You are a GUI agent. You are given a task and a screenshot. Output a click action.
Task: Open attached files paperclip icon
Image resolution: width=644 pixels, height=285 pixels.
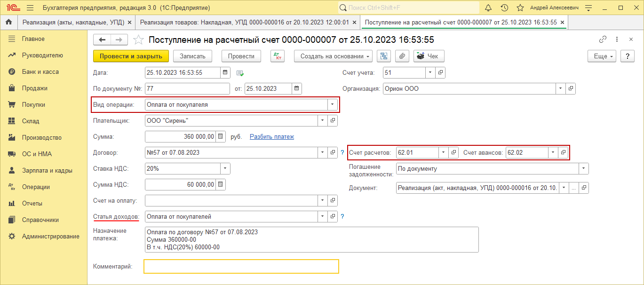tap(402, 56)
